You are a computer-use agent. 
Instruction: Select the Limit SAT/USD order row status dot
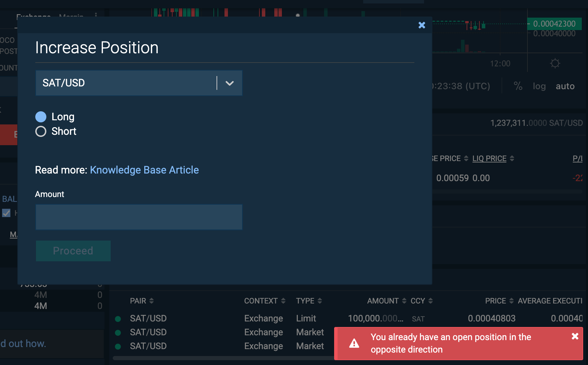[118, 319]
